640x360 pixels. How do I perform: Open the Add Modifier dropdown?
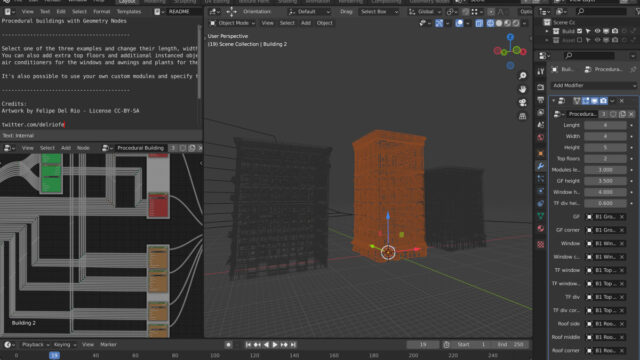[x=594, y=85]
